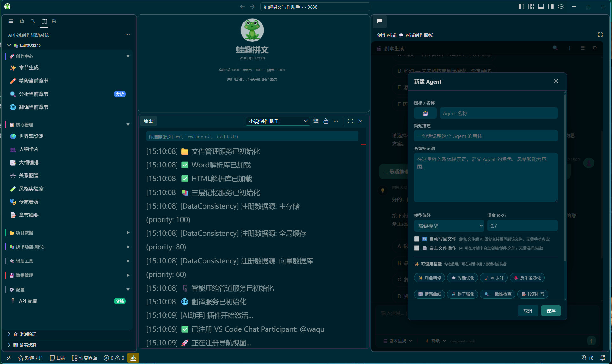Click the 保存 button in the Agent dialog
612x364 pixels.
pos(551,311)
